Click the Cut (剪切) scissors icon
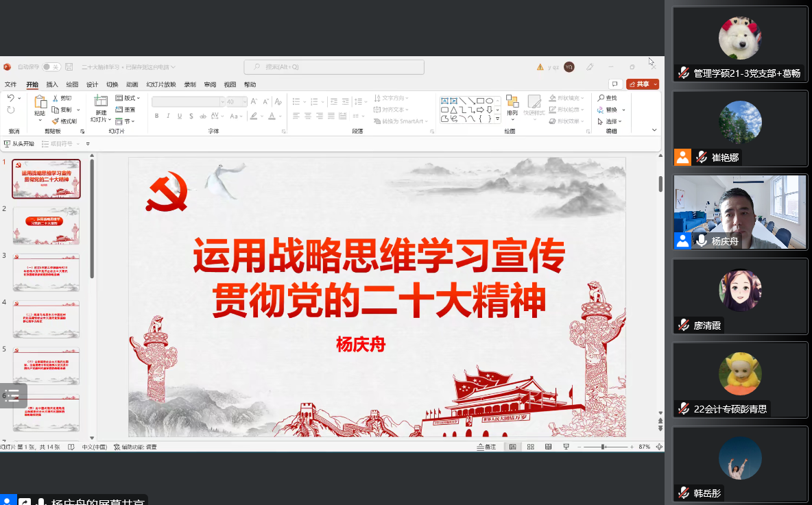 point(56,98)
